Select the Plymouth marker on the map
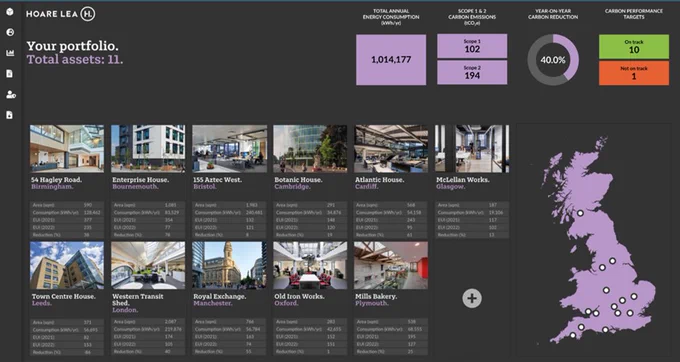This screenshot has width=680, height=362. point(573,335)
